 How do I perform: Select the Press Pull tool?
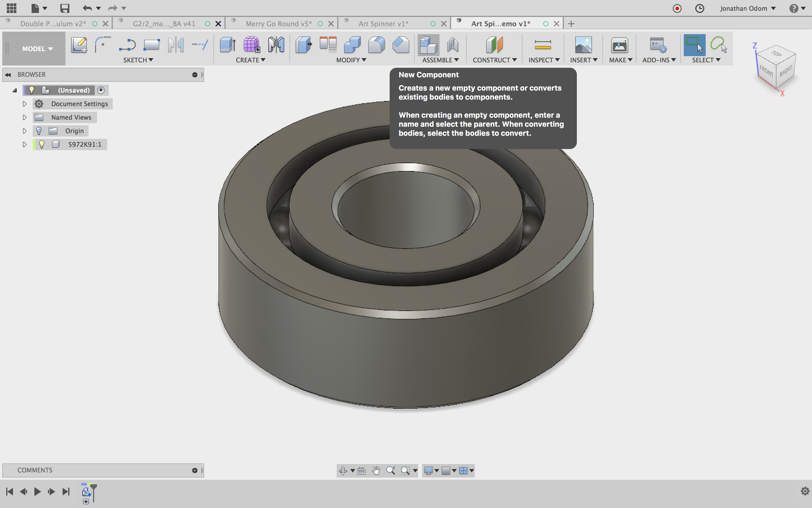pos(303,45)
